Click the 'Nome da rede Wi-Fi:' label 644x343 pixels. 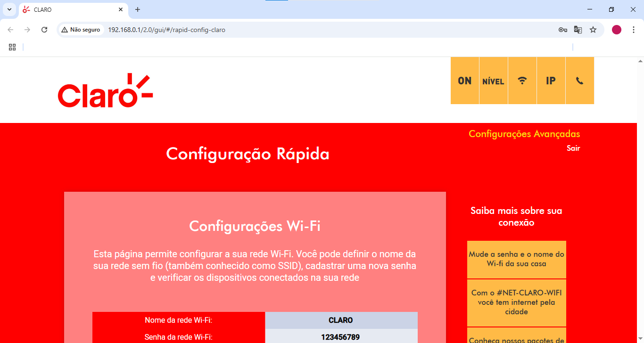click(179, 320)
